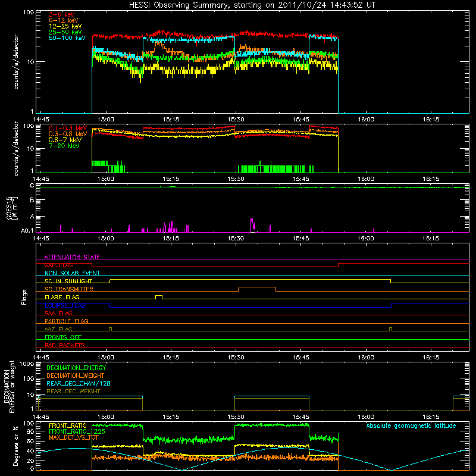This screenshot has width=476, height=476.
Task: Click the NON_SOLAR_EVENT flag label
Action: point(72,273)
